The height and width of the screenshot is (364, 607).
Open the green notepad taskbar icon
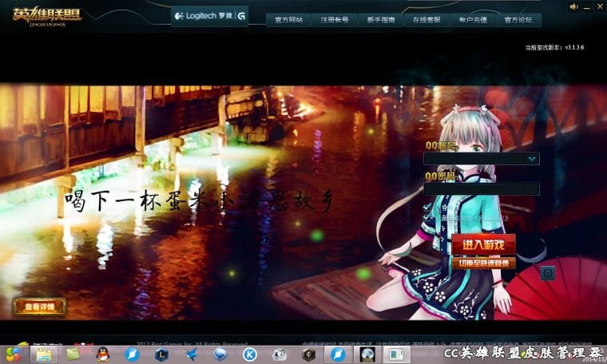[73, 354]
